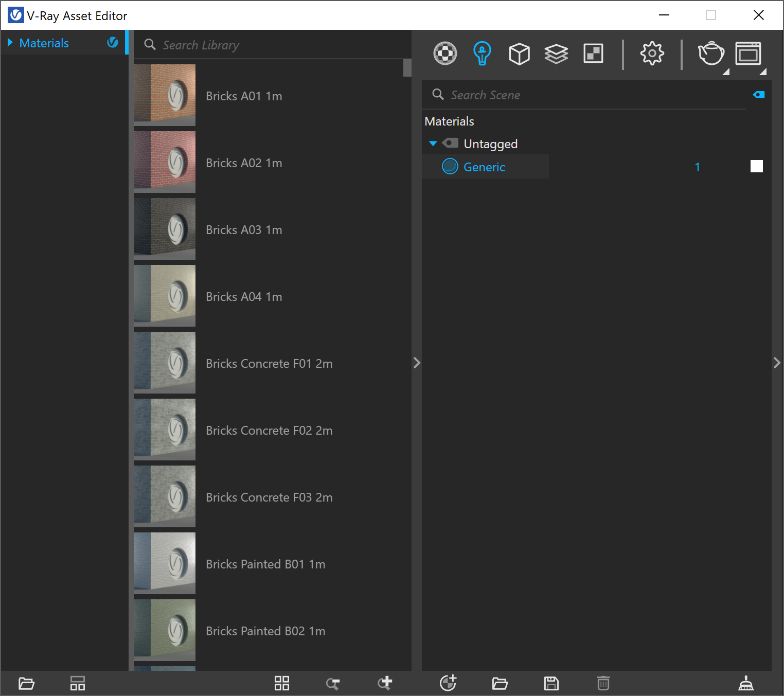The image size is (784, 696).
Task: Show the Frame Buffer window icon
Action: click(748, 53)
